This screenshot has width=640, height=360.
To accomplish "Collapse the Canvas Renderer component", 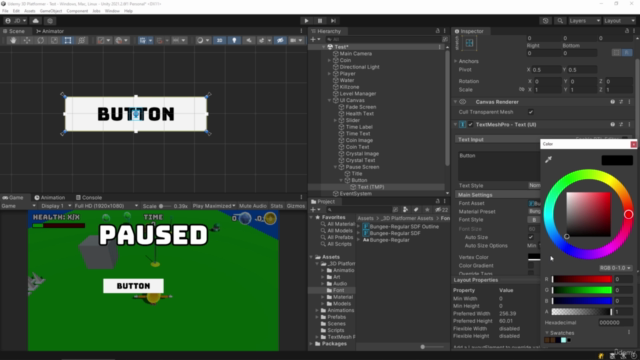I will (456, 102).
